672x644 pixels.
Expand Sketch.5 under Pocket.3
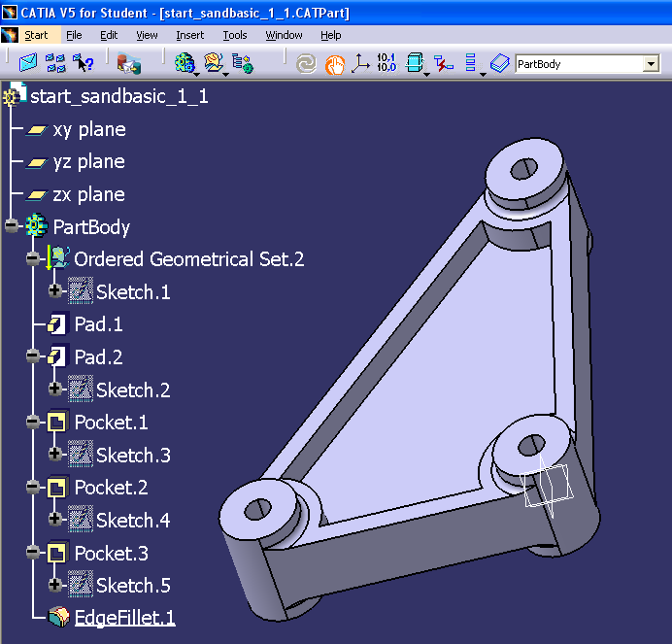[54, 585]
